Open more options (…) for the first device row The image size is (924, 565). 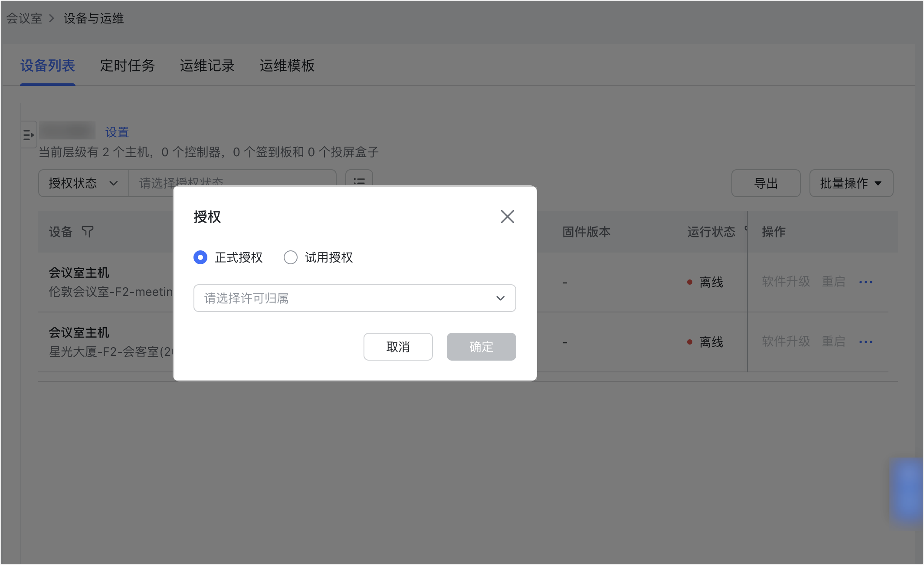(865, 282)
